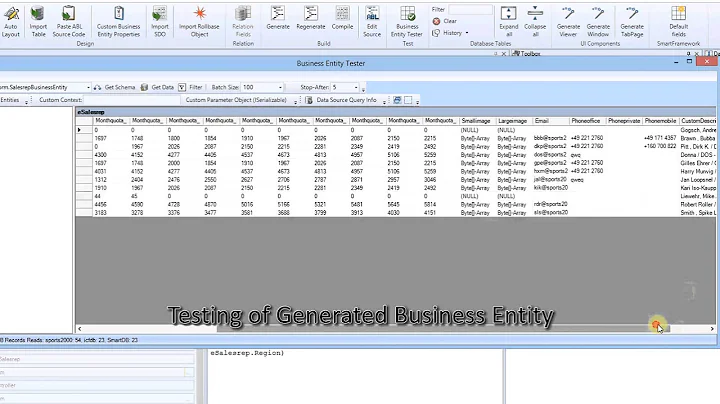The image size is (720, 404).
Task: Click the Records Reads status bar text
Action: coord(69,340)
